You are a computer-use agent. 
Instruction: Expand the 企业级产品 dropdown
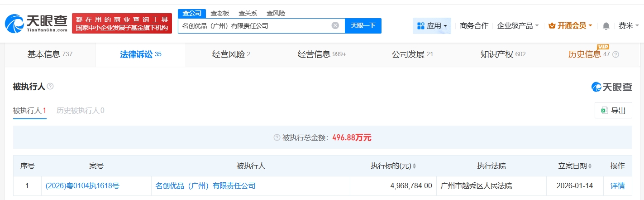click(x=518, y=26)
